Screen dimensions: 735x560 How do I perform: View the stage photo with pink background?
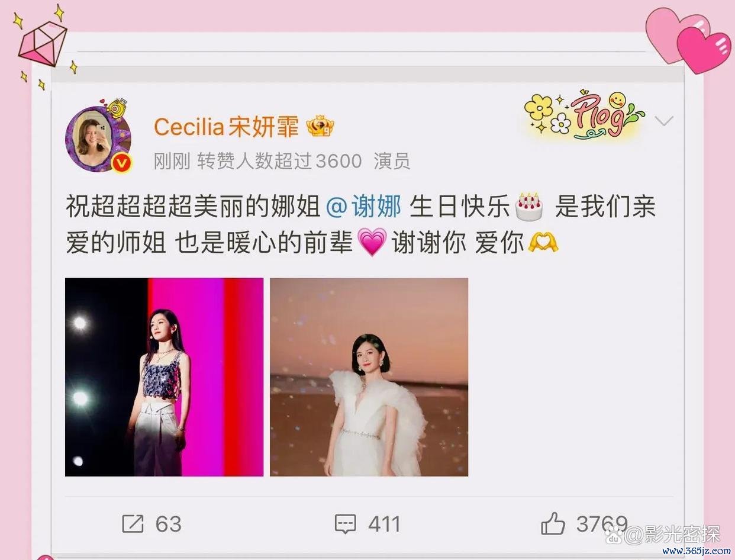(165, 377)
